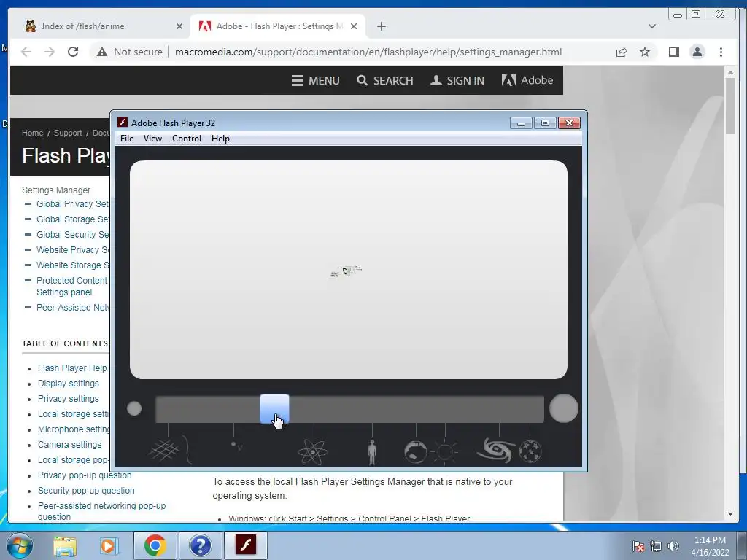
Task: Click the galaxy cluster sphere icon
Action: pos(530,451)
